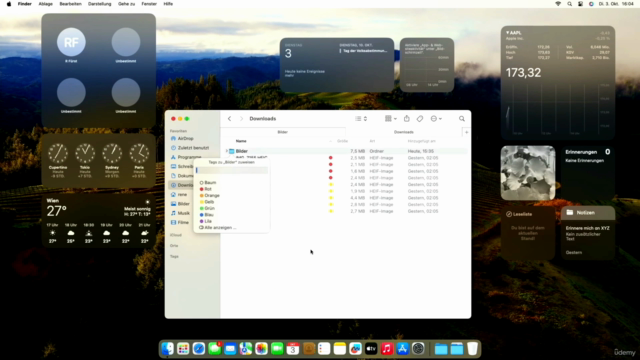Click the leaf photo widget thumbnail

click(x=528, y=173)
